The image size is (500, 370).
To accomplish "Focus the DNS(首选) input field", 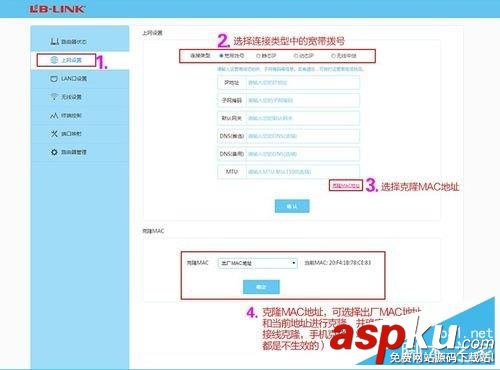I will (x=303, y=136).
